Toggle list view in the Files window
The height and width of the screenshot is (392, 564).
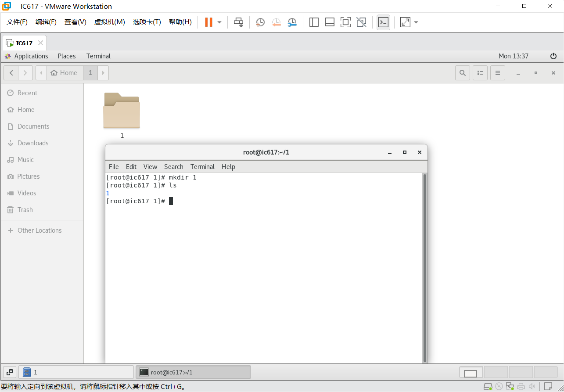[480, 73]
